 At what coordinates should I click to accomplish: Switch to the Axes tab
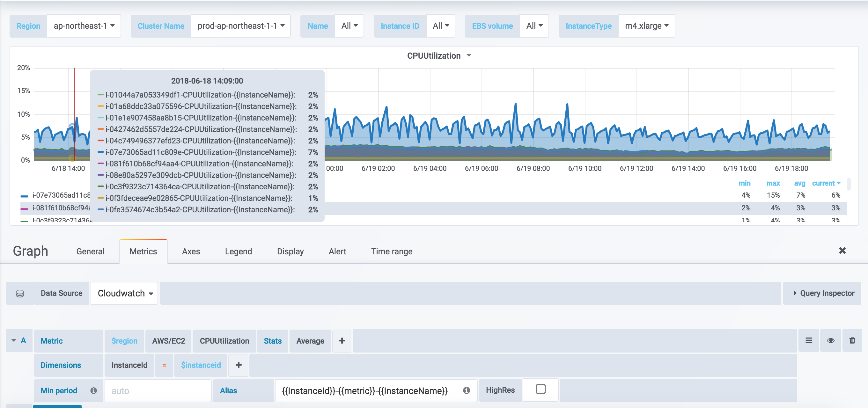coord(191,251)
